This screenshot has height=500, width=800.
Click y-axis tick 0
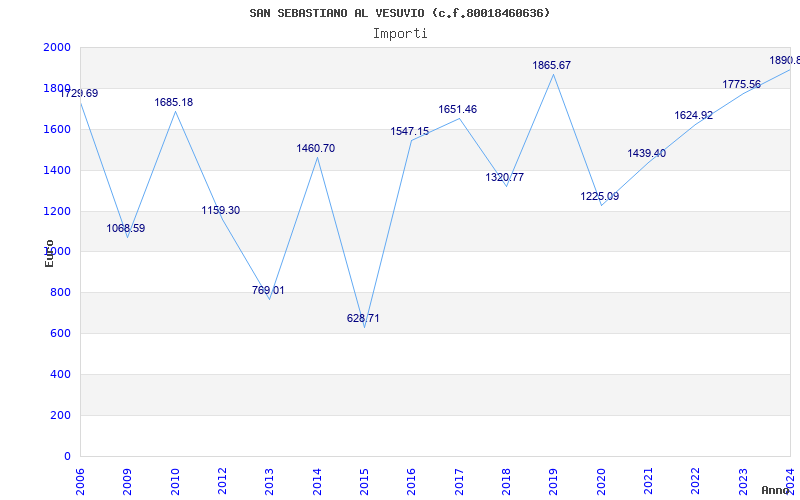[x=67, y=456]
